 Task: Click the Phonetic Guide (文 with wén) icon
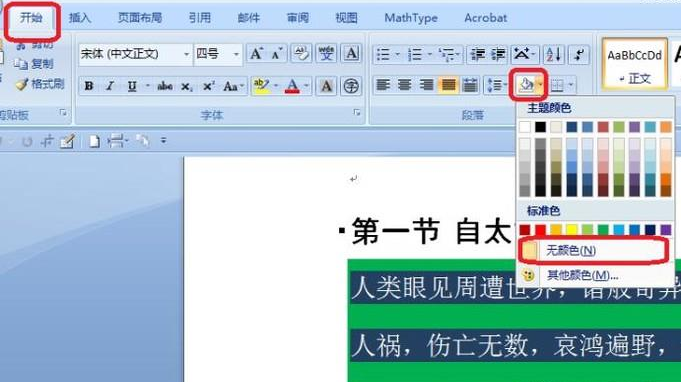coord(326,54)
